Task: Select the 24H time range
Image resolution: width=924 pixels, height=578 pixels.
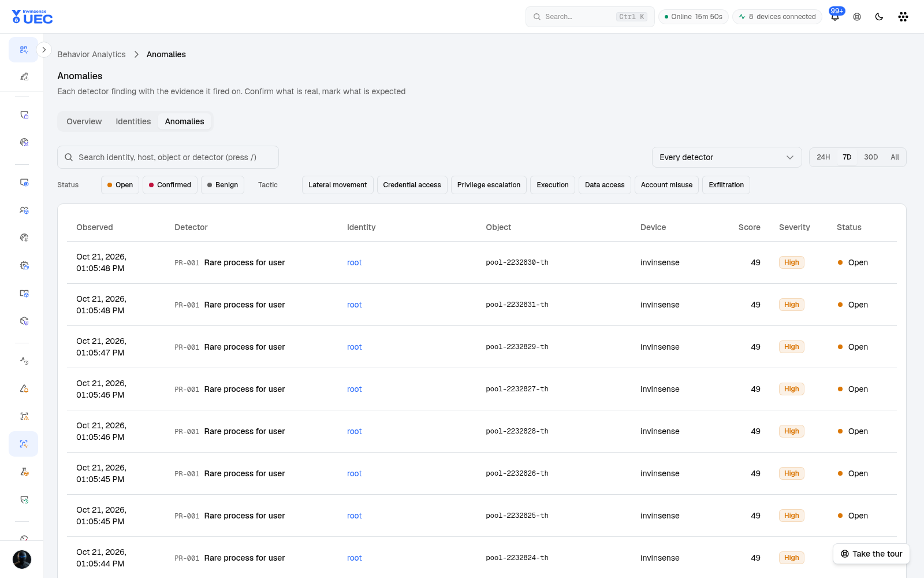Action: 823,157
